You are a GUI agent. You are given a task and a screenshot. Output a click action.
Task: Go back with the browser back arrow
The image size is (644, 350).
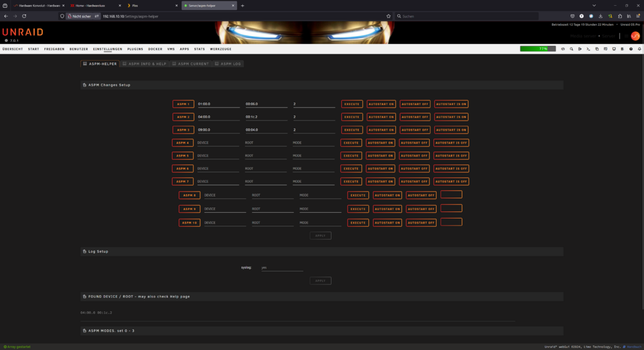pyautogui.click(x=6, y=16)
